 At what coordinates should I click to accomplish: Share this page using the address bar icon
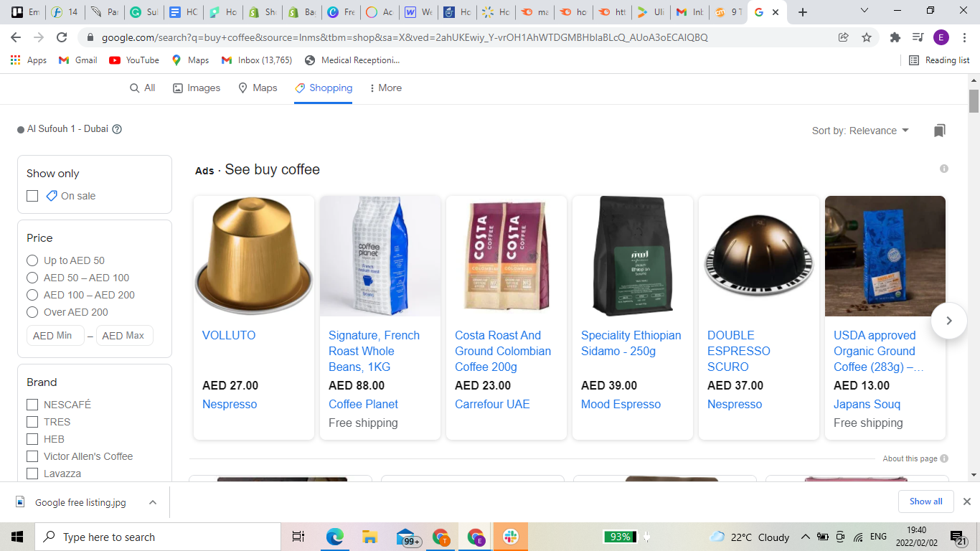(x=844, y=37)
